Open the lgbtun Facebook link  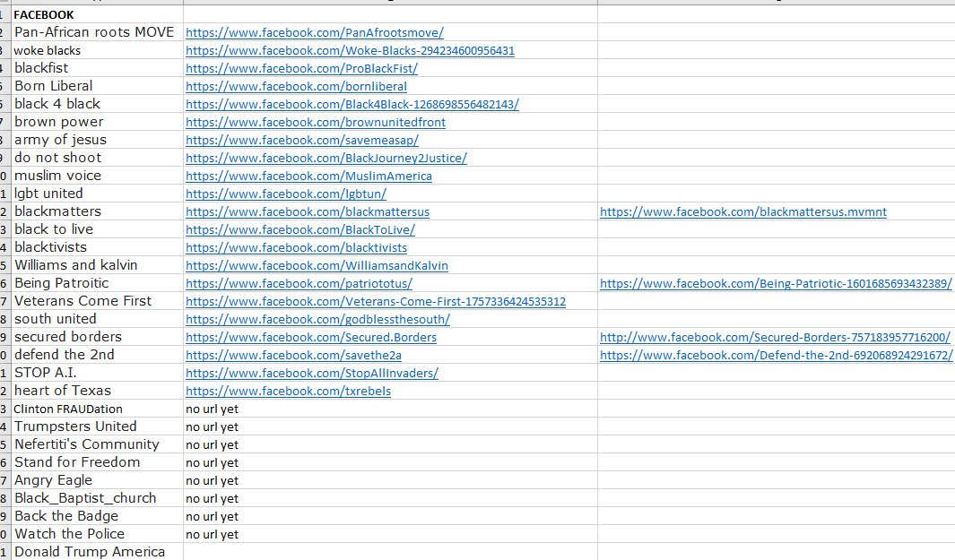(x=286, y=194)
